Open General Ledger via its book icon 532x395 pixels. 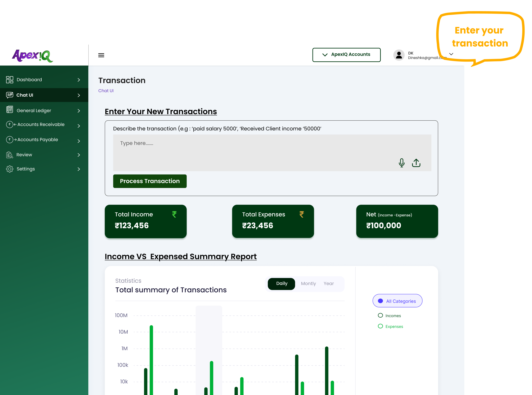10,110
